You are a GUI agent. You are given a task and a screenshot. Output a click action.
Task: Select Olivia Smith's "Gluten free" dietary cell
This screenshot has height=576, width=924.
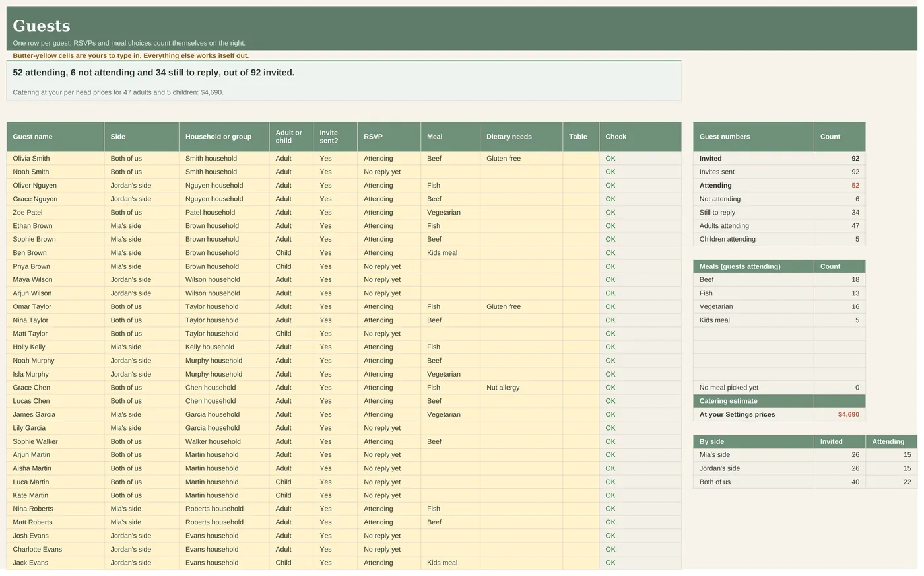(521, 159)
